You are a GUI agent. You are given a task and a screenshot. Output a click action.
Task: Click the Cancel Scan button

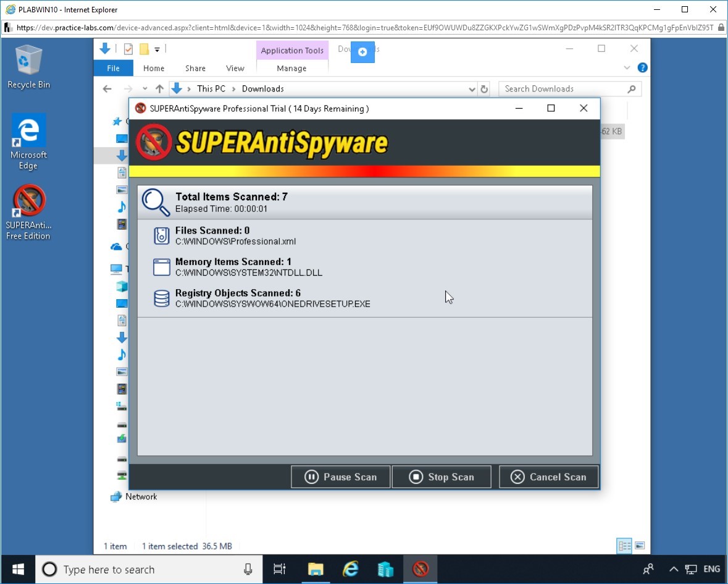548,476
